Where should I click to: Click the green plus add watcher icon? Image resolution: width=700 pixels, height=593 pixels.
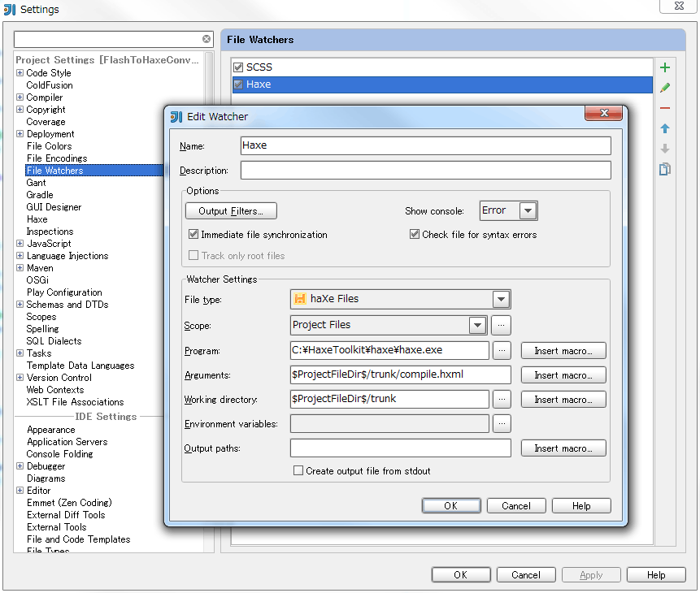click(665, 67)
